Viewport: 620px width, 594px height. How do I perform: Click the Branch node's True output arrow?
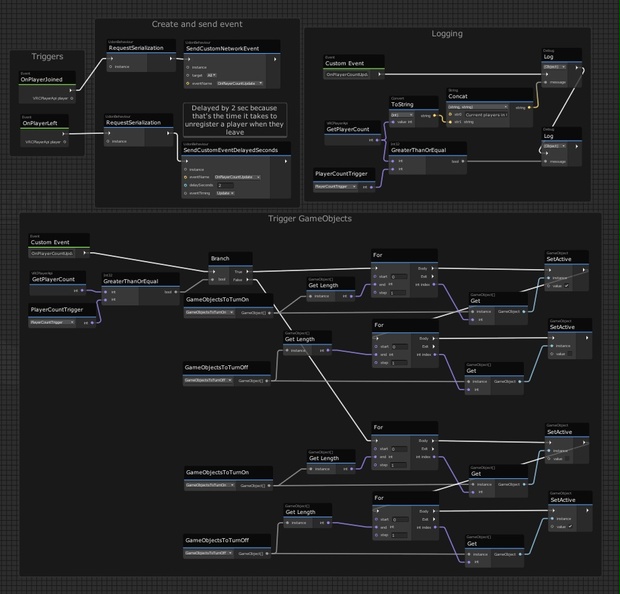(248, 272)
